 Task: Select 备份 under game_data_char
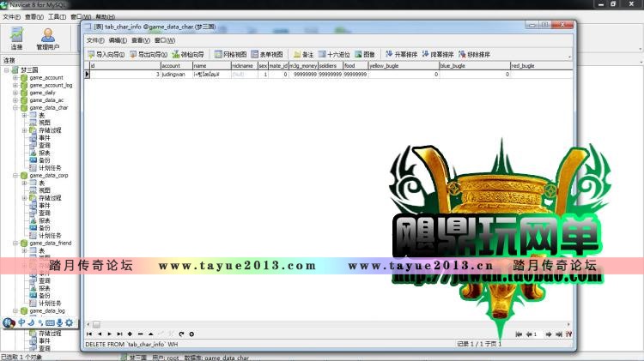tap(45, 160)
